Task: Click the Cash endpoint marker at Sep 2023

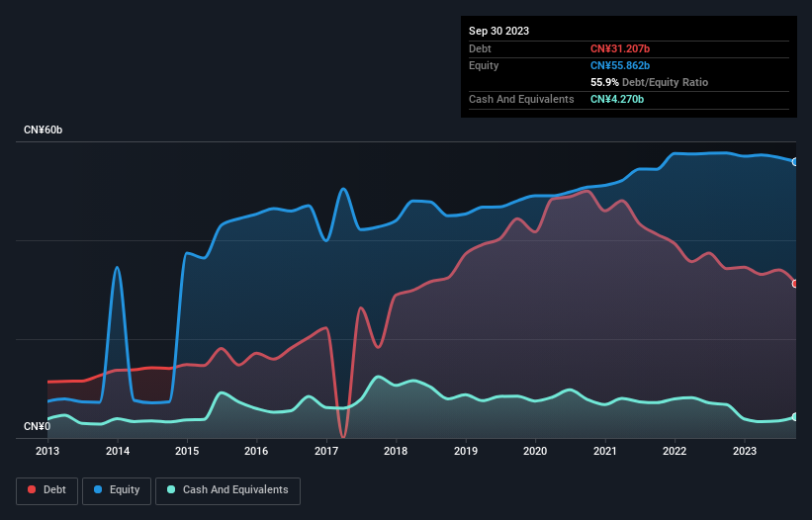Action: 795,417
